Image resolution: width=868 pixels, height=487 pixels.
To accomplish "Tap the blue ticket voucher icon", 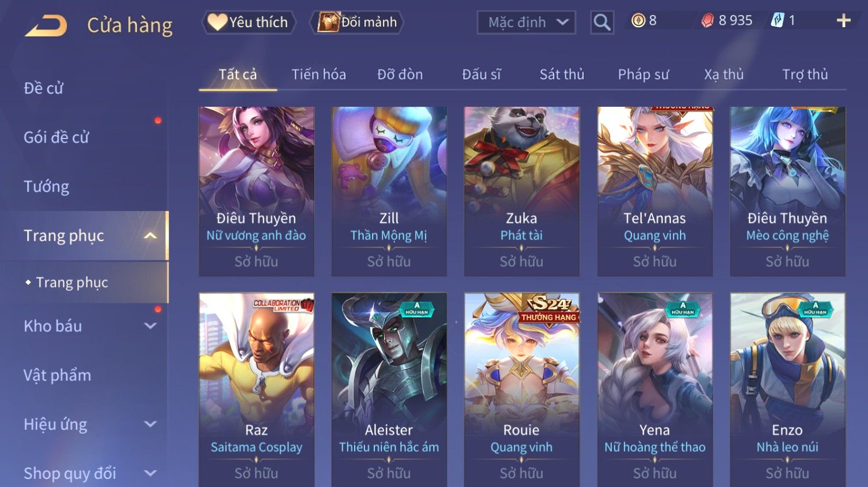I will pyautogui.click(x=777, y=21).
